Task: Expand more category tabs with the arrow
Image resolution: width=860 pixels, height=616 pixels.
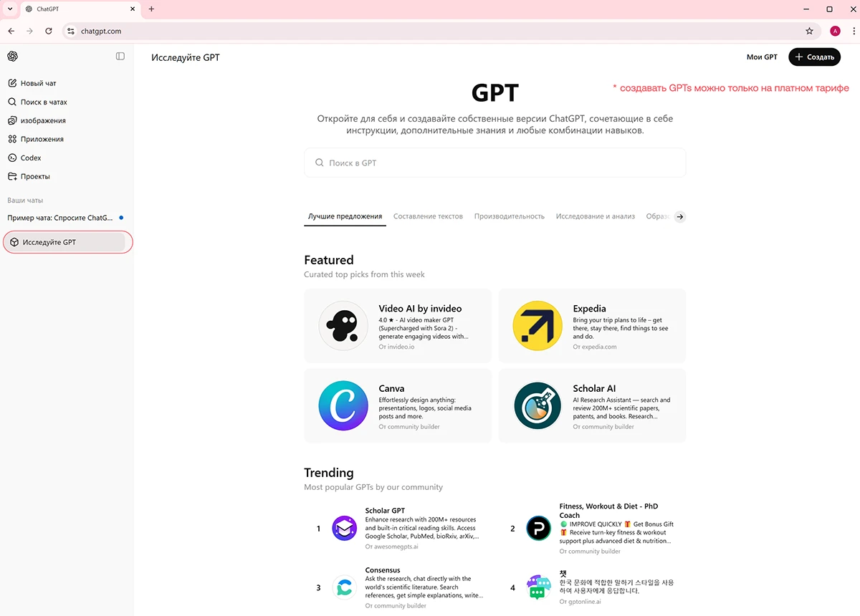Action: point(679,216)
